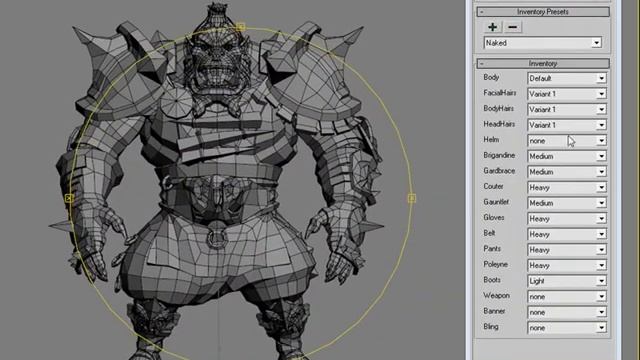Screen dimensions: 640x360
Task: Open the Boots dropdown set to Light
Action: 567,281
